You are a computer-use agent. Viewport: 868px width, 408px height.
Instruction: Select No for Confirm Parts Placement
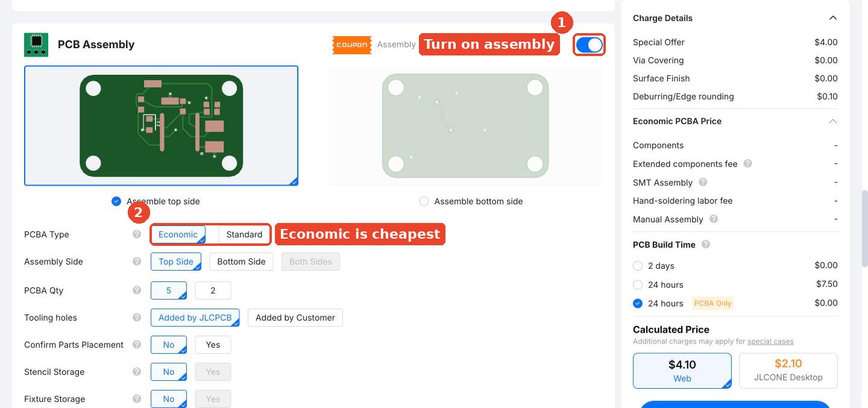[x=169, y=345]
